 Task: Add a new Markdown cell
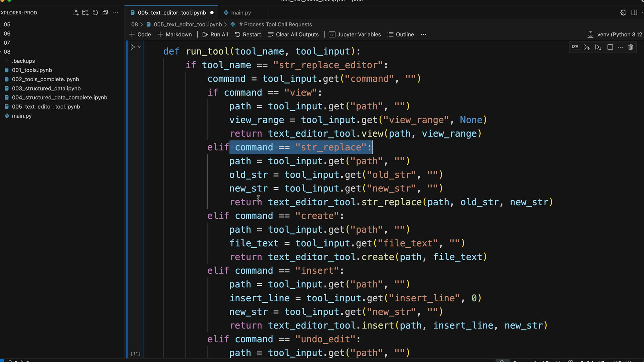[174, 35]
